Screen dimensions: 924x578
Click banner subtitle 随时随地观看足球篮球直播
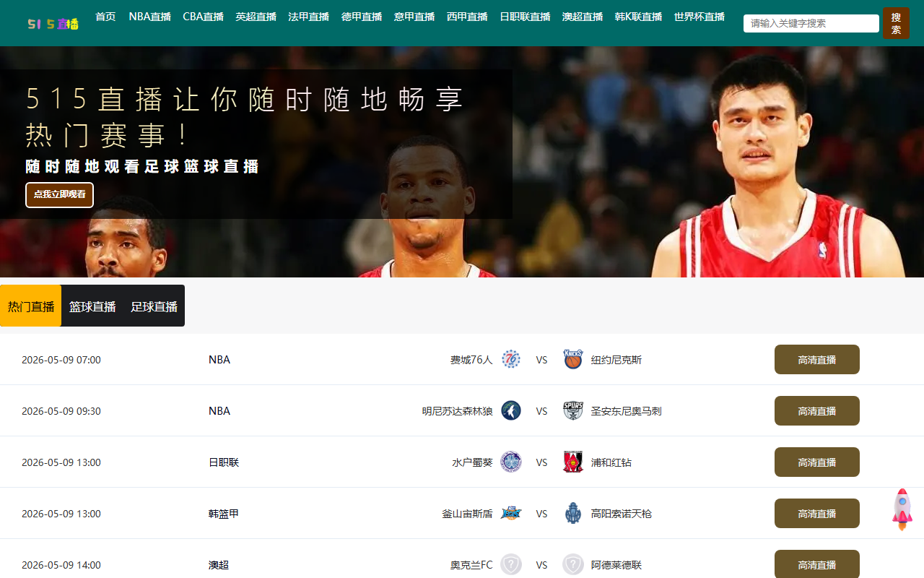point(142,167)
